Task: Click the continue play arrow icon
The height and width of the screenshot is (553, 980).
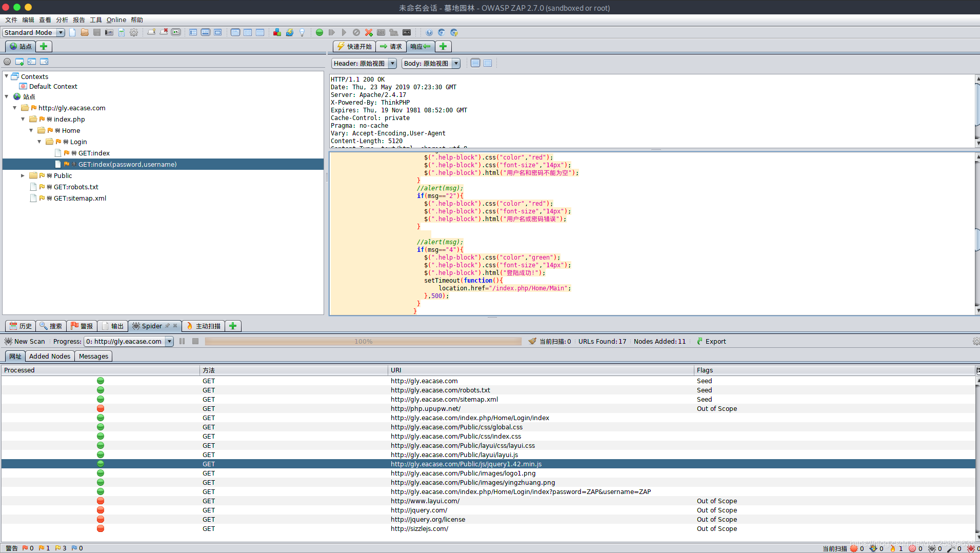Action: click(x=344, y=32)
